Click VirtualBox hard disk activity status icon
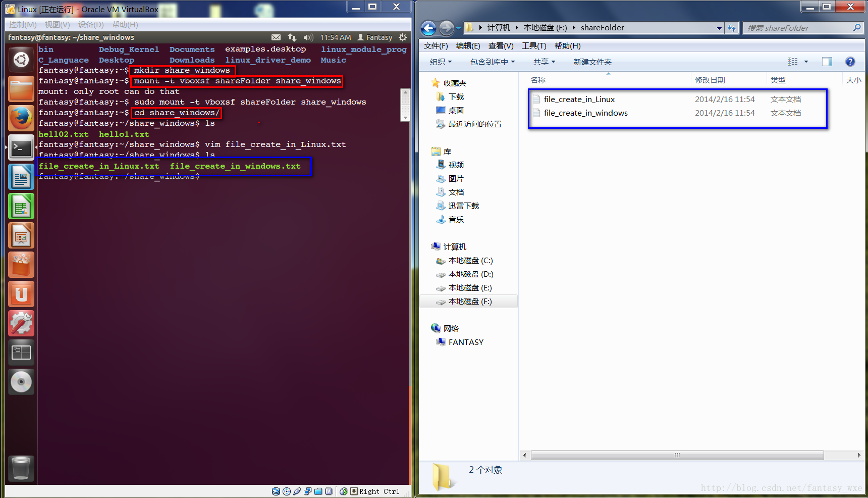The height and width of the screenshot is (498, 868). pos(276,491)
